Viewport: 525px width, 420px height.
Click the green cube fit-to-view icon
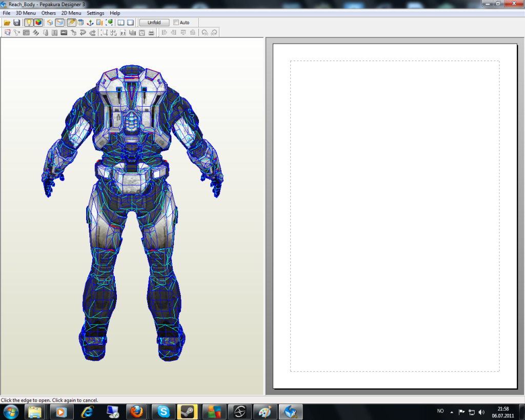[x=109, y=23]
